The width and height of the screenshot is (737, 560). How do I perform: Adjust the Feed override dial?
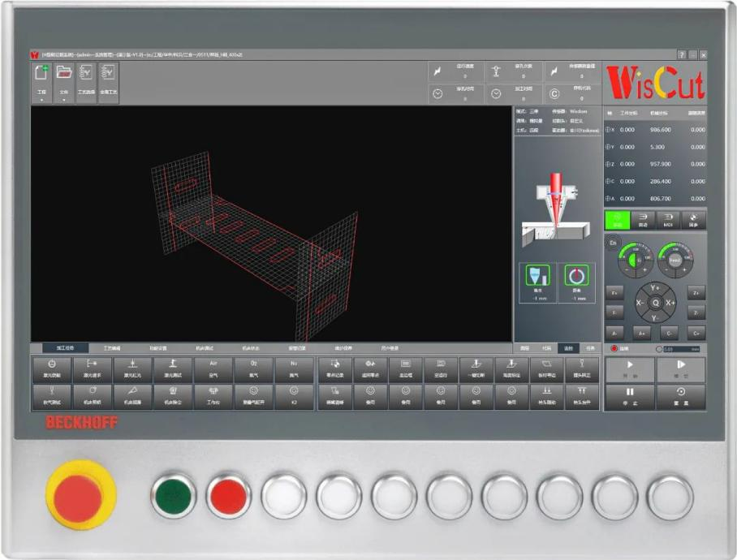[x=675, y=260]
